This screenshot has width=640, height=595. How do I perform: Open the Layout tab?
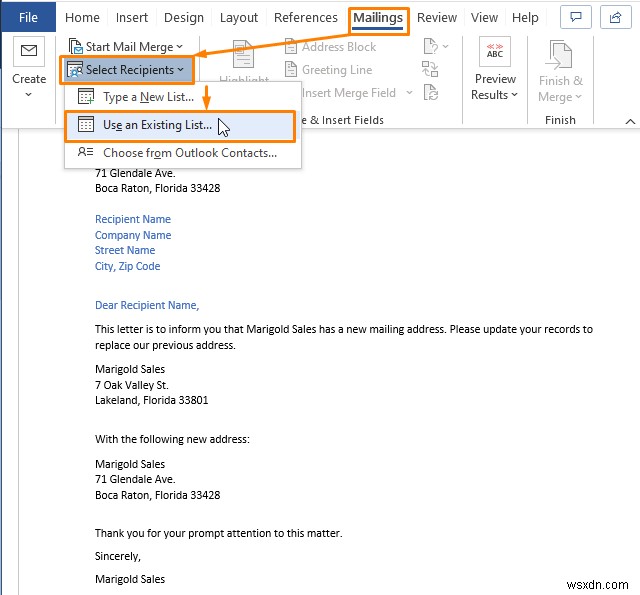(x=239, y=18)
